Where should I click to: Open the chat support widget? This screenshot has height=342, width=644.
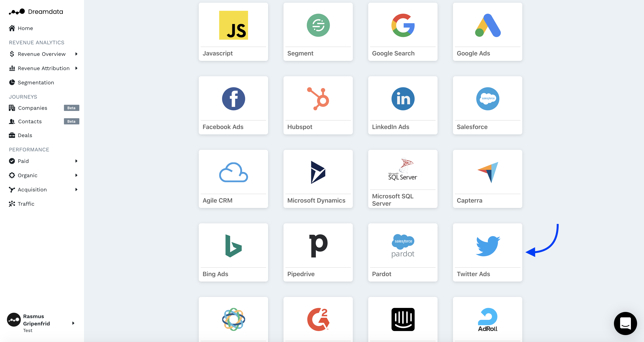pos(625,323)
